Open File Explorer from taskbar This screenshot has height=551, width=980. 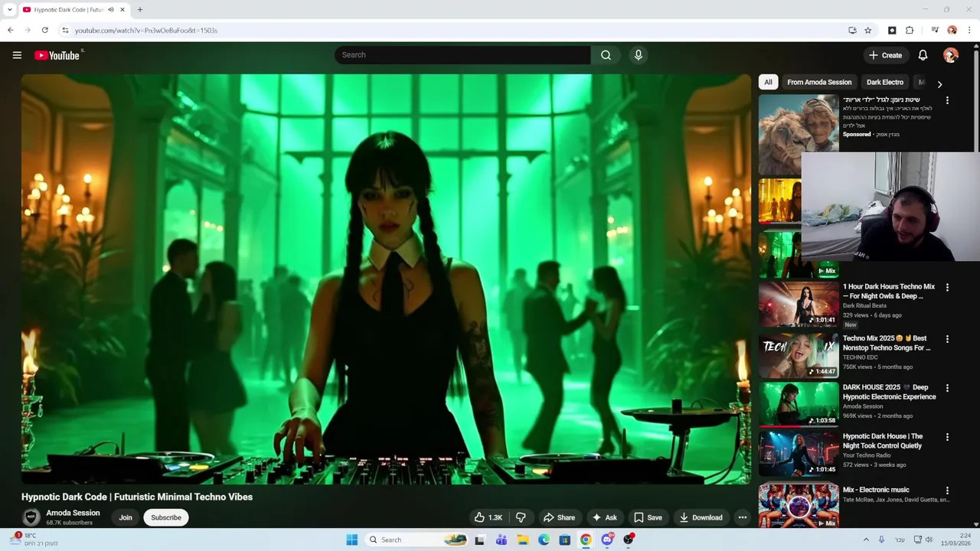[x=523, y=540]
